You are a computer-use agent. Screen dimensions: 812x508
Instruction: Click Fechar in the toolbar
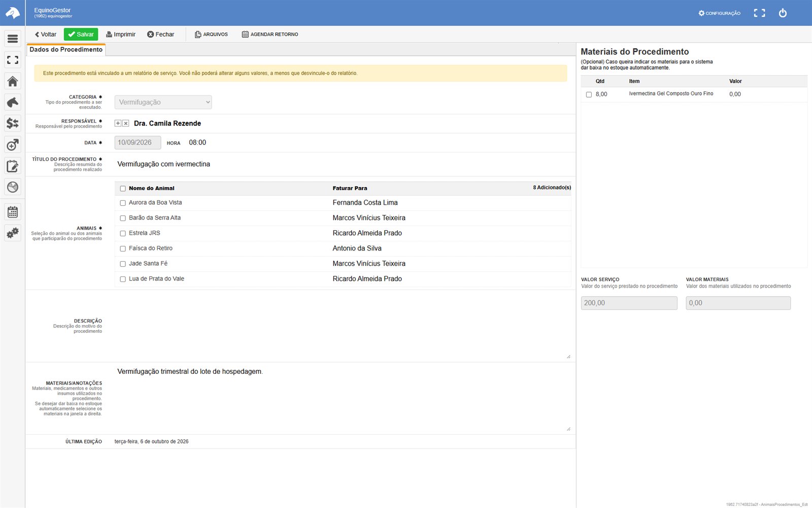pos(160,35)
